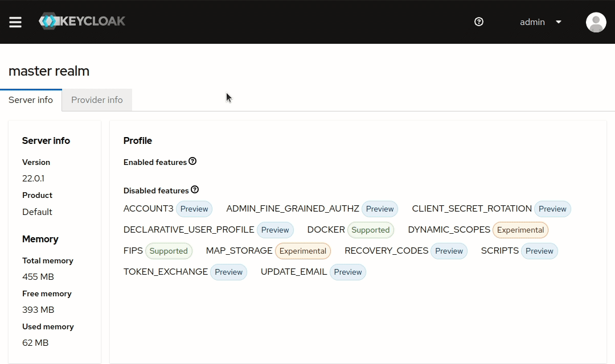Click the total memory value 455 MB
This screenshot has height=364, width=615.
[x=38, y=276]
